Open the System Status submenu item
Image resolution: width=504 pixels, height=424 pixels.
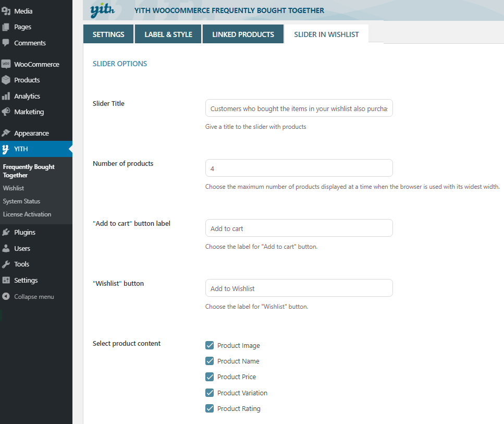(21, 201)
